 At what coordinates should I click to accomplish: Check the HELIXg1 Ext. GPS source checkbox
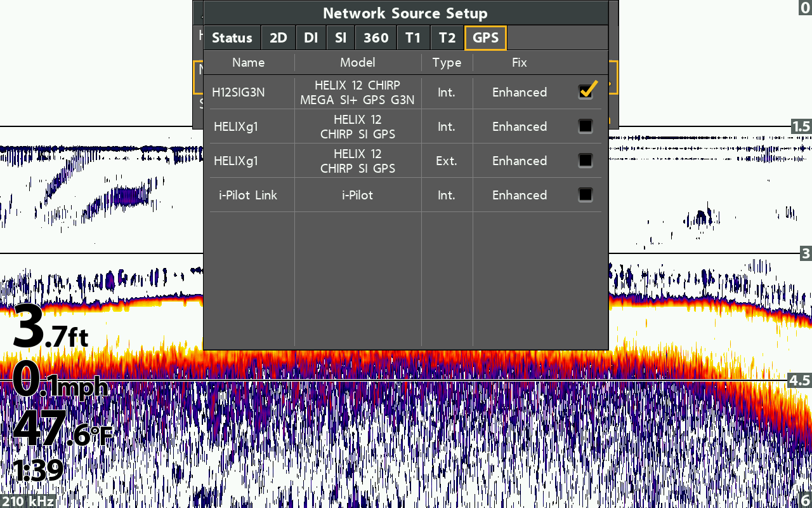point(586,161)
